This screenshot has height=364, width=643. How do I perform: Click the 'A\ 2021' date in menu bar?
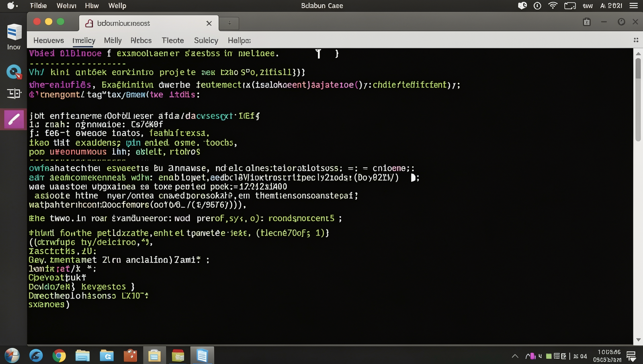(611, 6)
